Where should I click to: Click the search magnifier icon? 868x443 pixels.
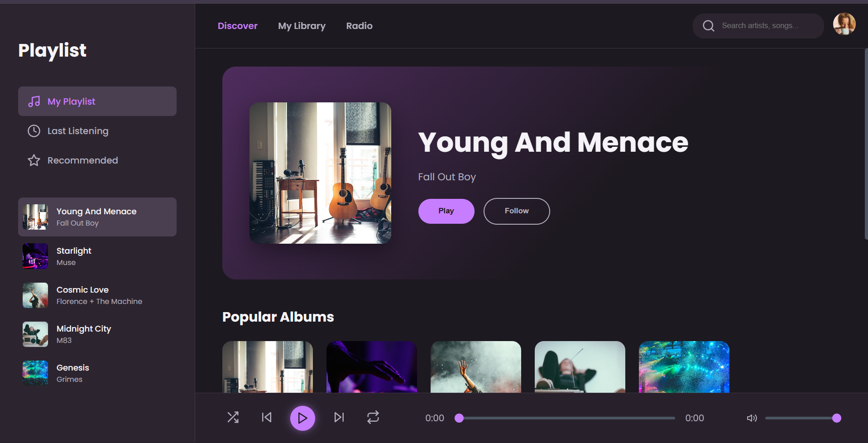[x=709, y=26]
